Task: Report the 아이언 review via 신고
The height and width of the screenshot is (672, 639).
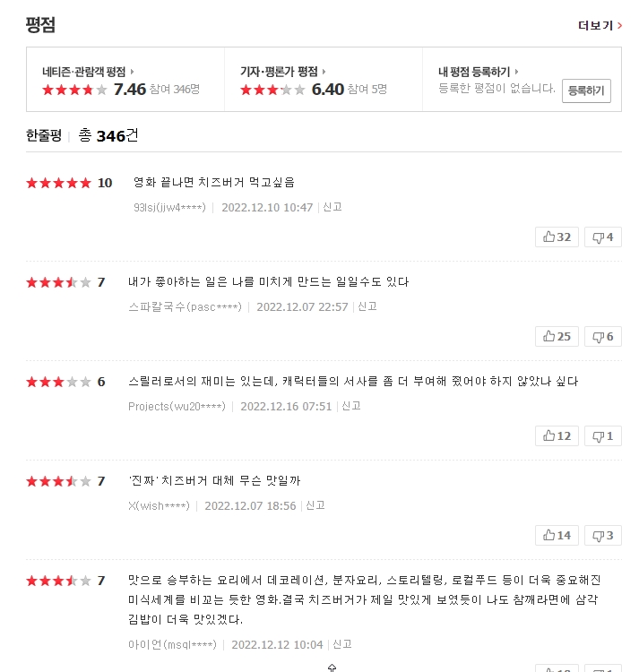Action: (341, 644)
